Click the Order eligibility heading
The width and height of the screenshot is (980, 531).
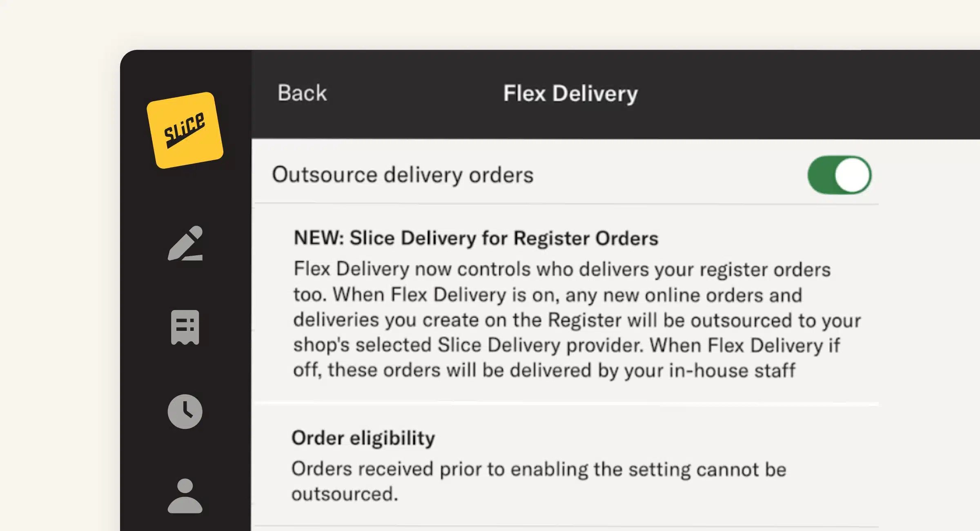coord(363,438)
